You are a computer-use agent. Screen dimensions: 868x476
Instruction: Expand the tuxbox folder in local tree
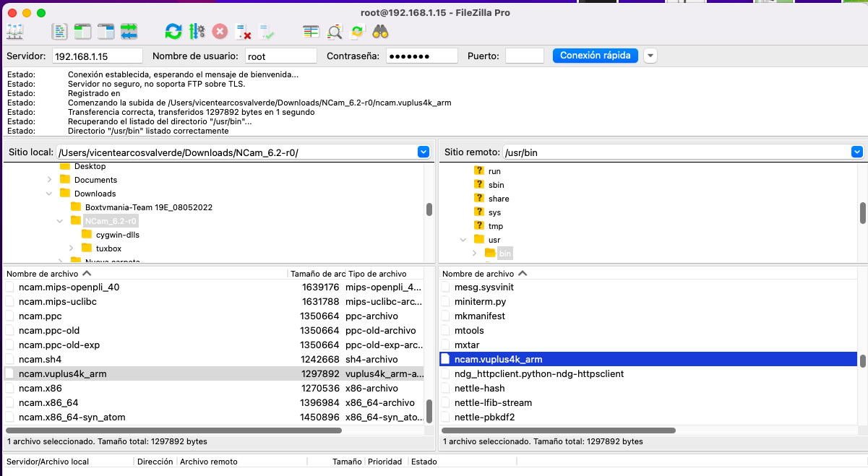[71, 248]
